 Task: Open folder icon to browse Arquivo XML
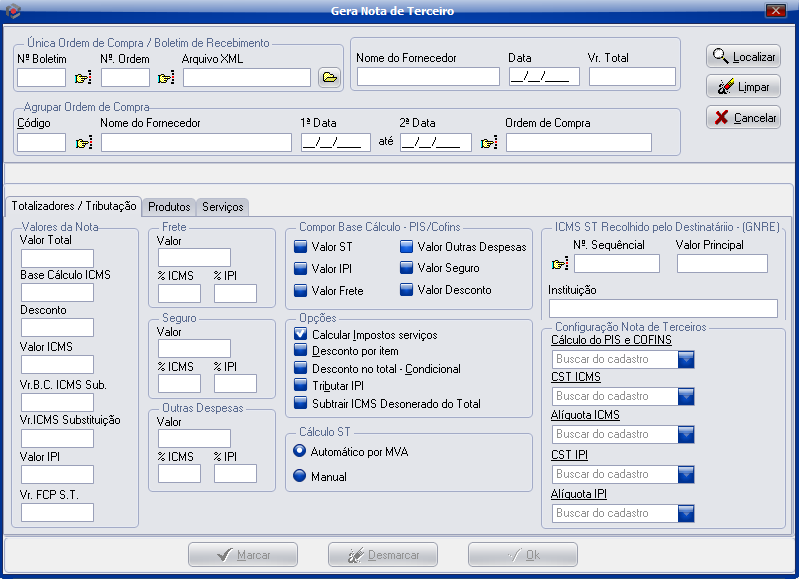coord(328,77)
